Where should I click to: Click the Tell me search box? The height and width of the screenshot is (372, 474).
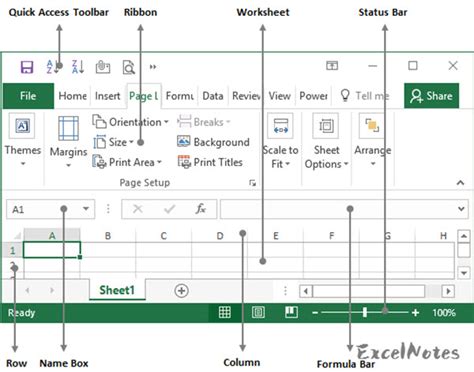point(365,96)
